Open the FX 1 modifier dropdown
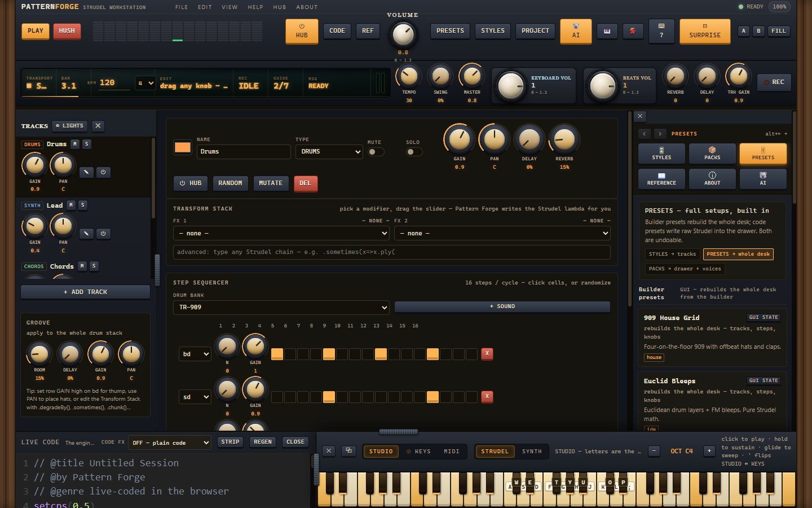 click(x=281, y=233)
